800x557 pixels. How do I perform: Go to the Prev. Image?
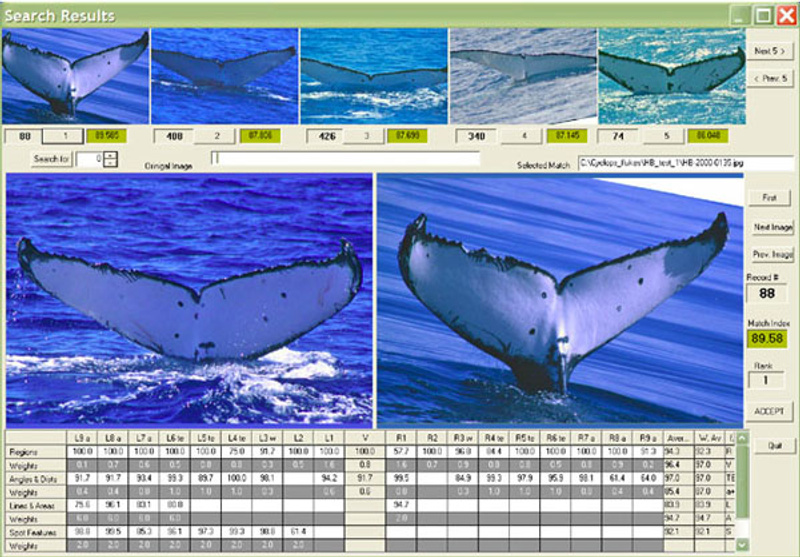[x=772, y=254]
